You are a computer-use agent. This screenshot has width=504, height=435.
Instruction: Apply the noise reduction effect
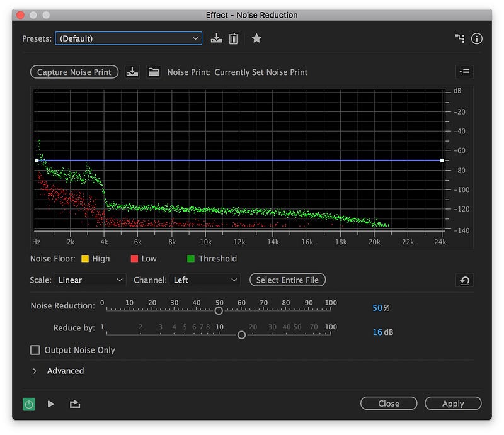(453, 404)
